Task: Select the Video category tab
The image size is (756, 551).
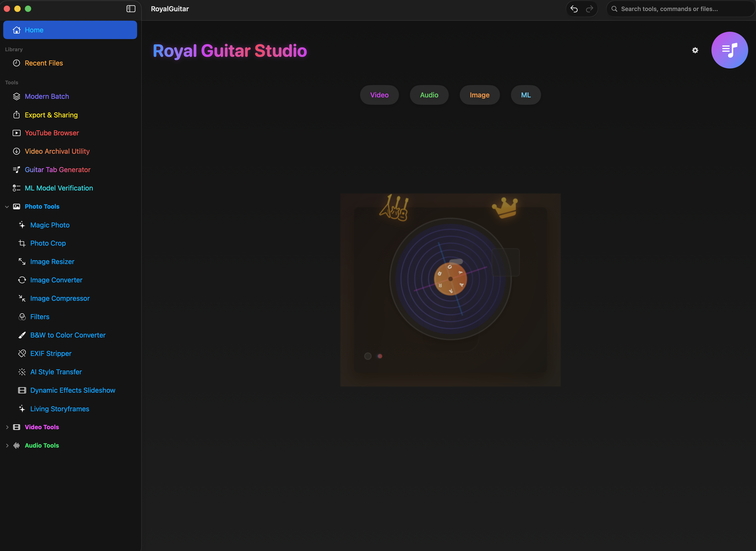Action: pos(379,95)
